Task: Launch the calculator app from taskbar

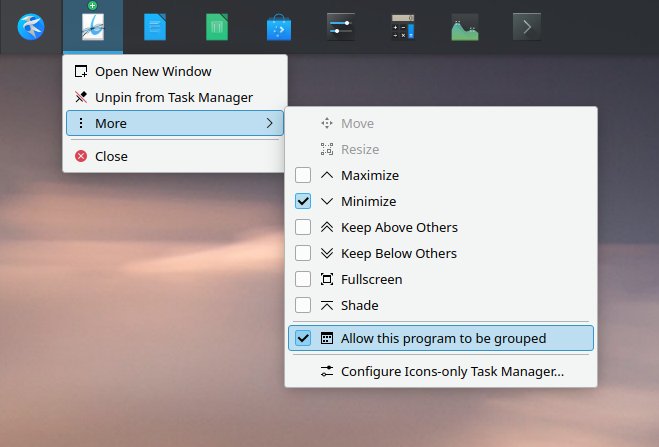Action: (403, 27)
